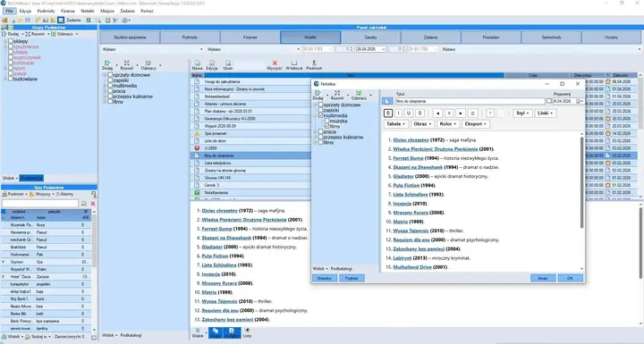Viewport: 644px width, 344px height.
Task: Open the Pomoc menu
Action: click(147, 11)
